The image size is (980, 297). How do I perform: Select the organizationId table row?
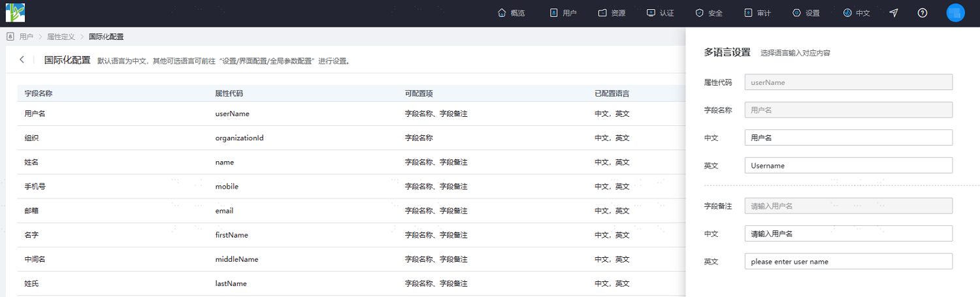click(351, 138)
